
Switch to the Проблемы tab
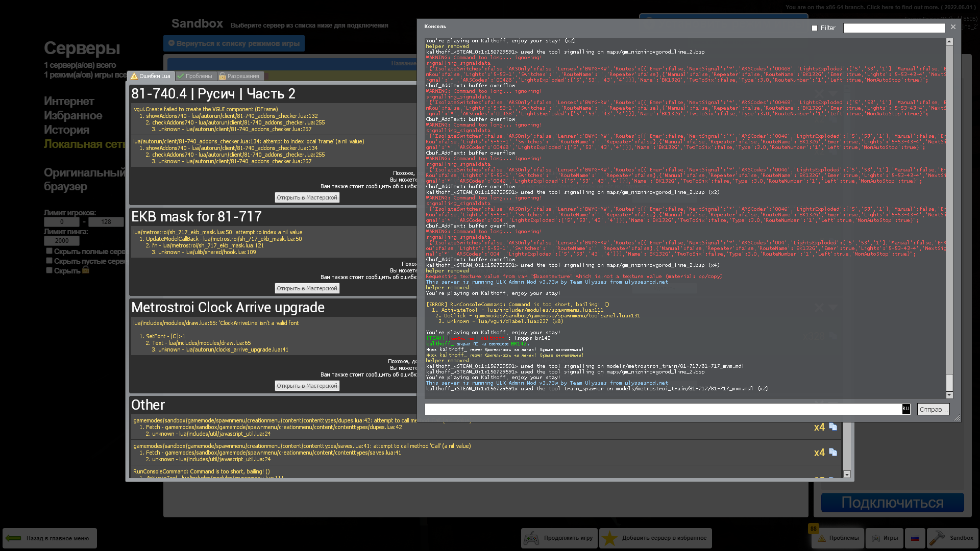196,76
